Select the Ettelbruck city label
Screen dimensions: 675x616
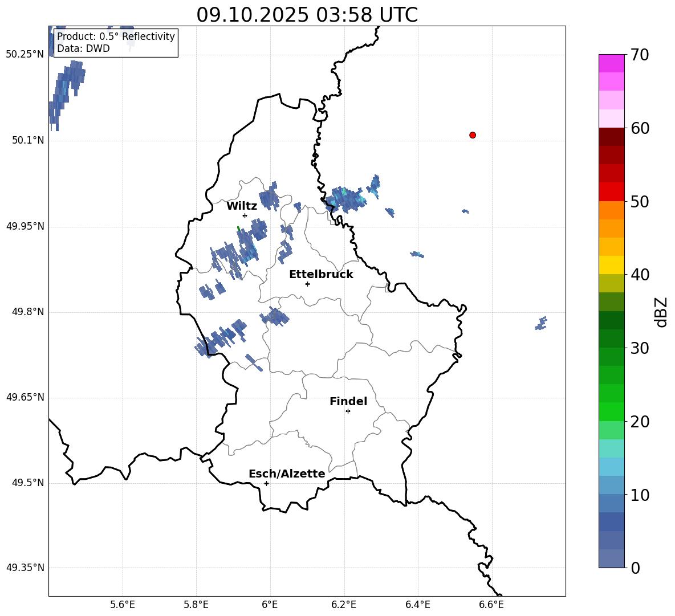pos(321,275)
